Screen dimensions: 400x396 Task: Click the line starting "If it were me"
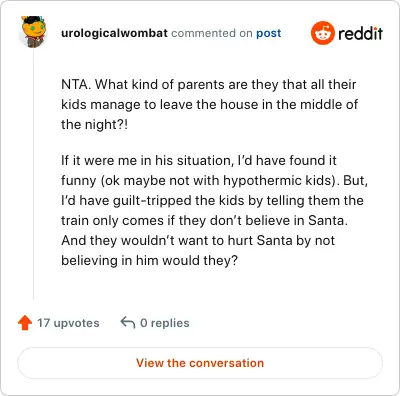pyautogui.click(x=199, y=160)
